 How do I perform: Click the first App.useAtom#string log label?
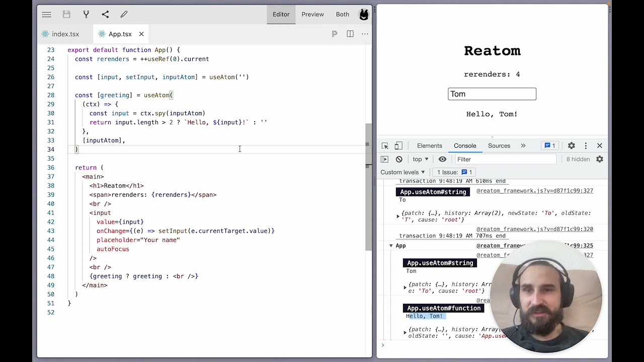pyautogui.click(x=433, y=192)
